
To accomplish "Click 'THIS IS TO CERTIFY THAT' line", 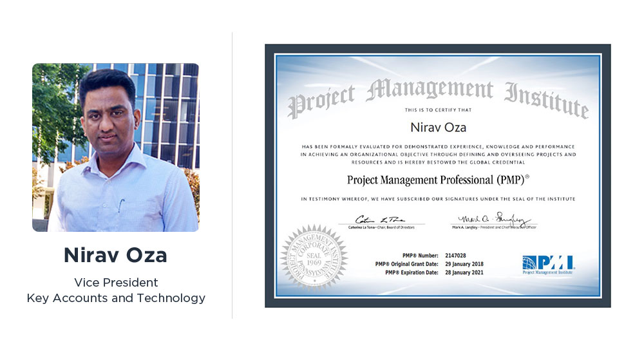I will [438, 110].
